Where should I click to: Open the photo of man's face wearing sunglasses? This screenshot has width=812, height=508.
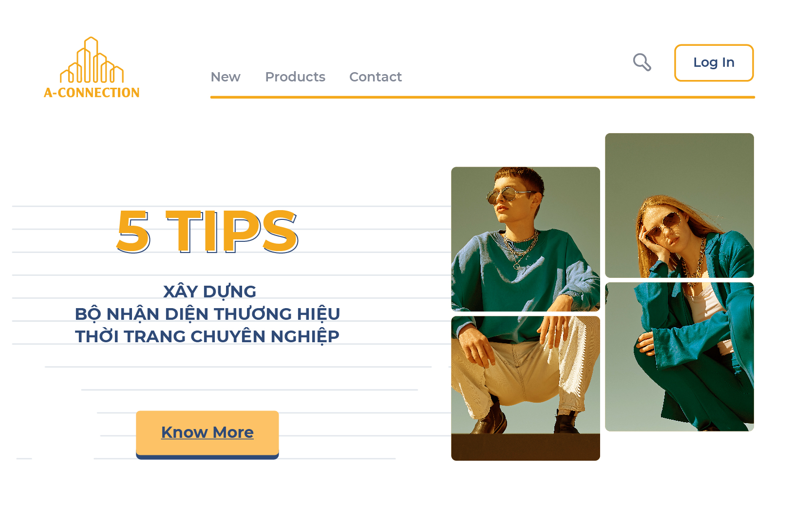coord(526,239)
